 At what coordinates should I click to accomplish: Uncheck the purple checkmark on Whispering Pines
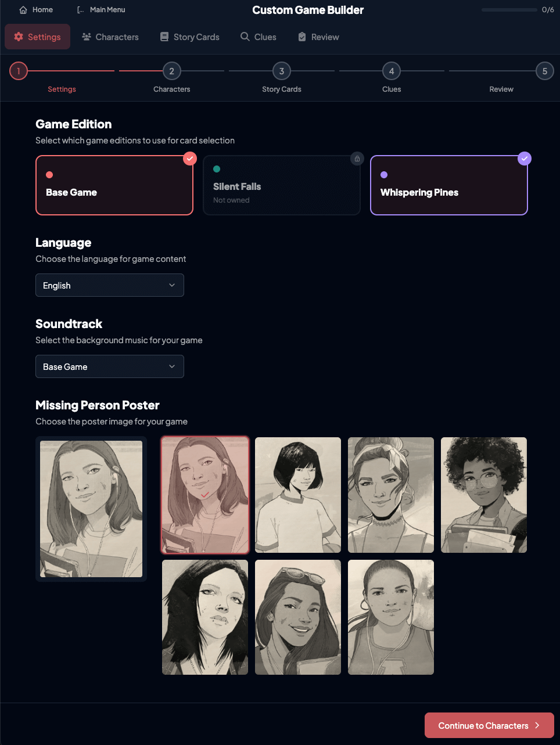click(x=525, y=159)
